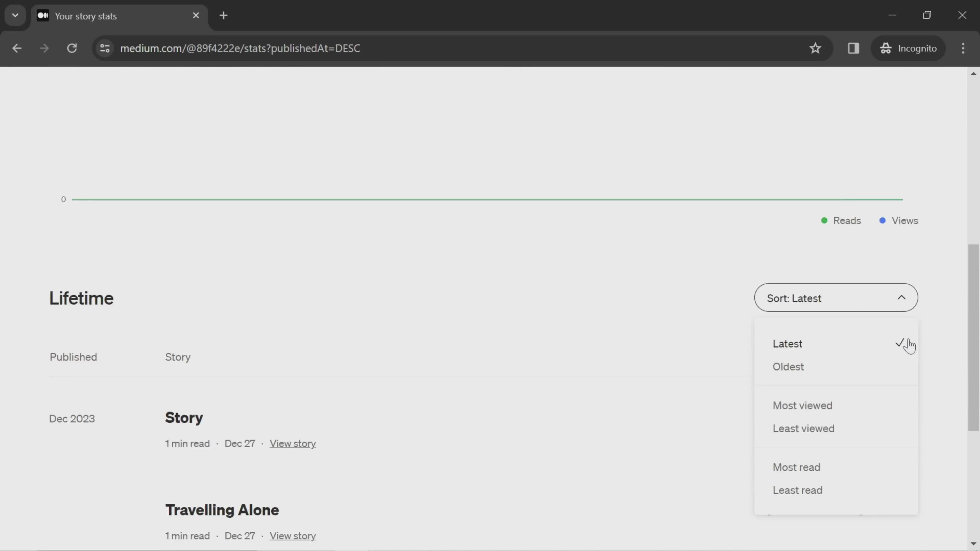Click the browser back arrow
The width and height of the screenshot is (980, 551).
tap(17, 48)
